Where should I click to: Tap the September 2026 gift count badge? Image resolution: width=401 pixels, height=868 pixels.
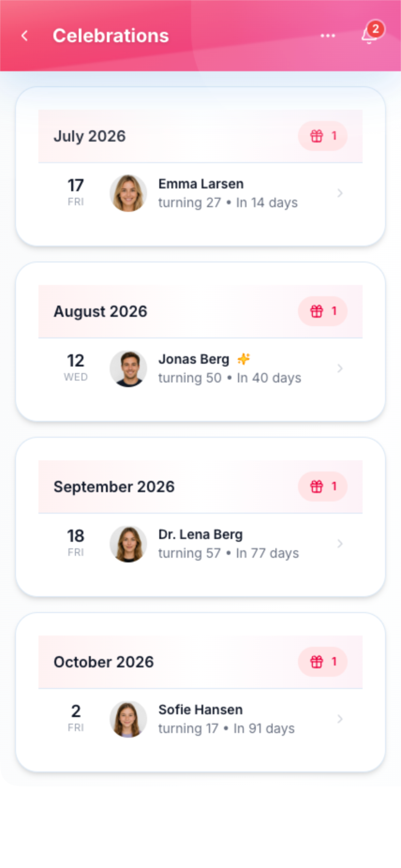click(323, 486)
